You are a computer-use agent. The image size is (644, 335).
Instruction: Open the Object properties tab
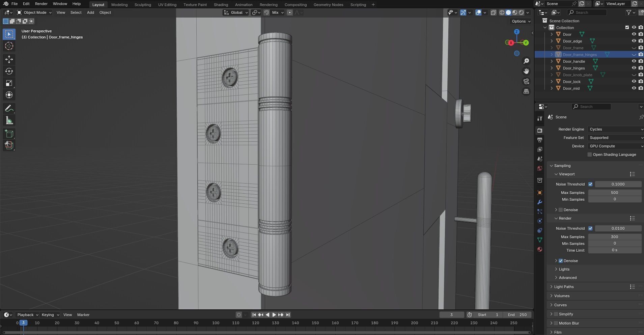coord(540,193)
